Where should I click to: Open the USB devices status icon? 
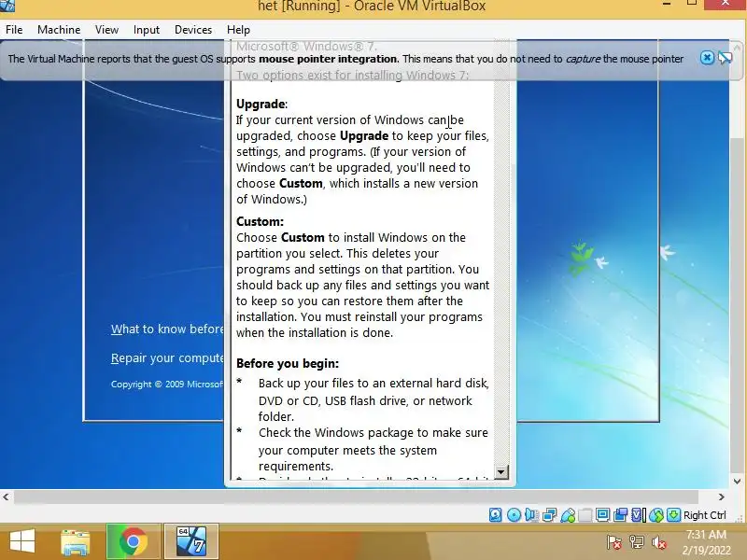click(568, 515)
